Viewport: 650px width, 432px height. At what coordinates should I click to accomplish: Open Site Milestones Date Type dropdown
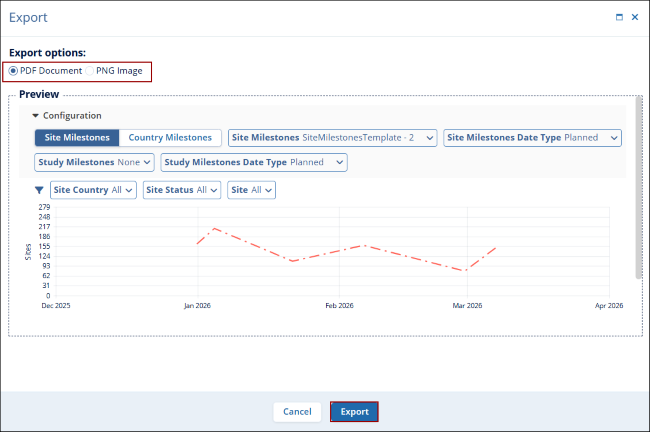pos(533,138)
